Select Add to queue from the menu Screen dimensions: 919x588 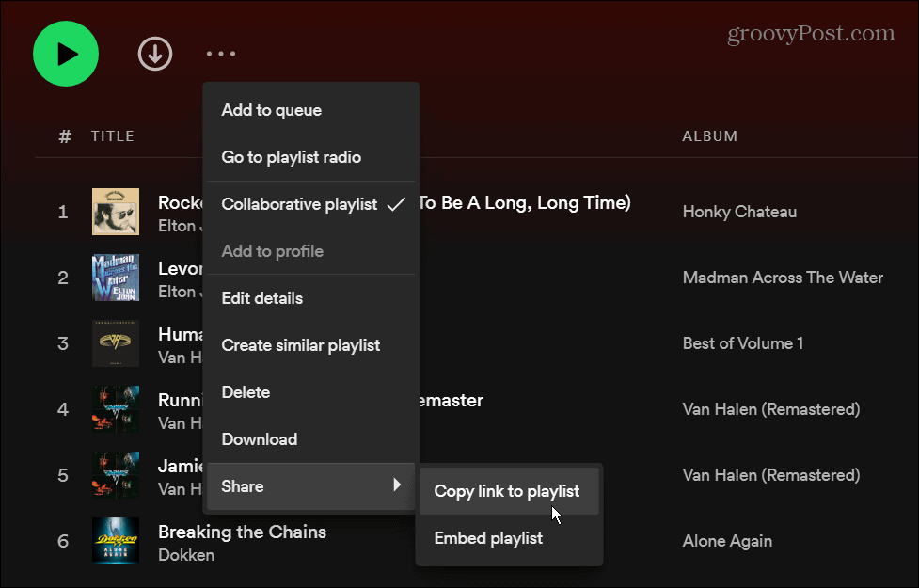tap(272, 110)
